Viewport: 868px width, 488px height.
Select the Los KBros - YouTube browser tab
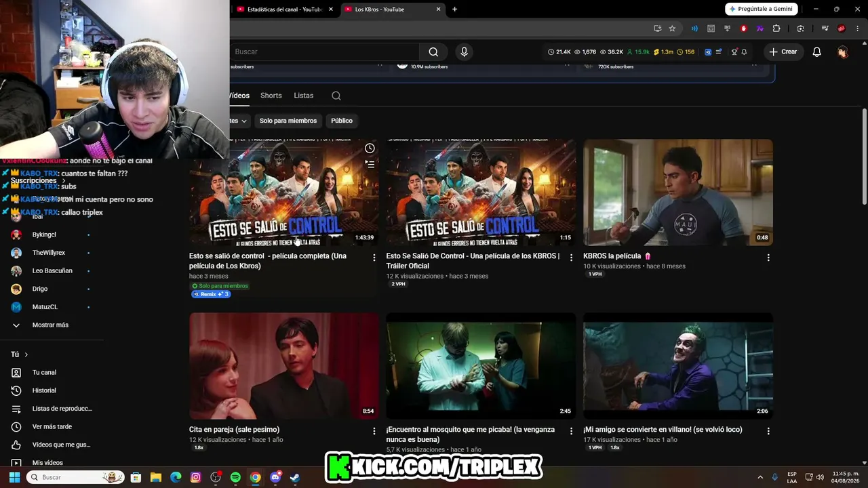pyautogui.click(x=393, y=9)
